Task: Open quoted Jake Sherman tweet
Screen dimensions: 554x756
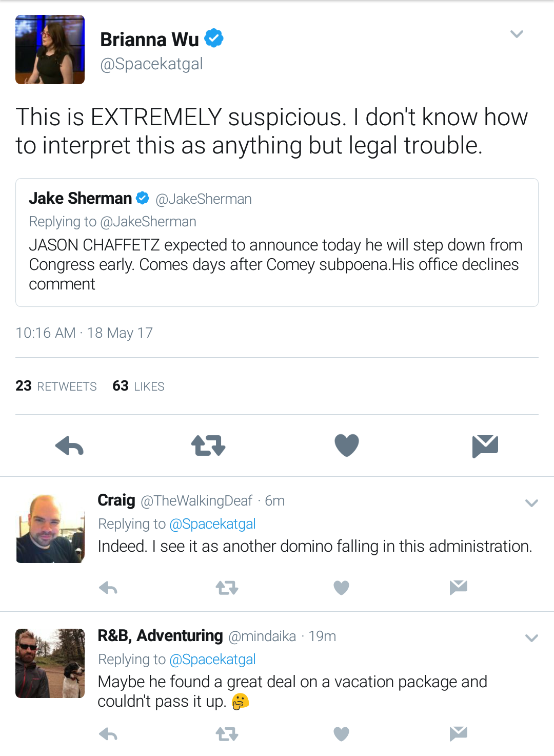Action: point(277,242)
